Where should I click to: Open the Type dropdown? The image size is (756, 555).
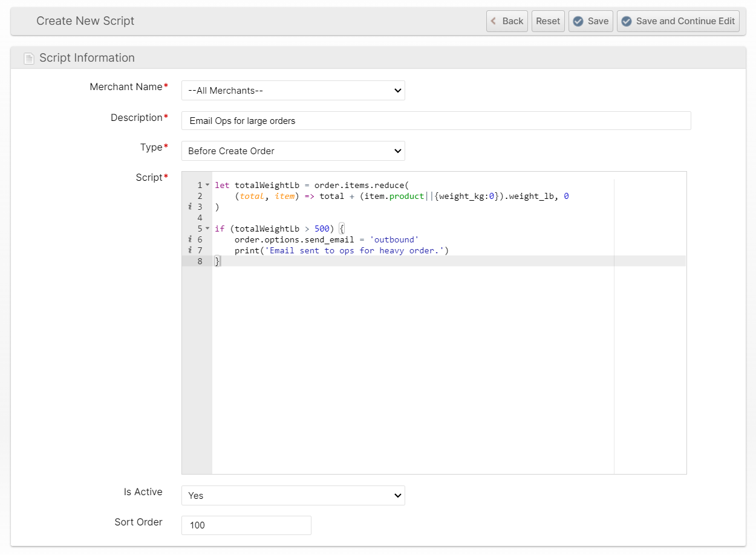[293, 151]
